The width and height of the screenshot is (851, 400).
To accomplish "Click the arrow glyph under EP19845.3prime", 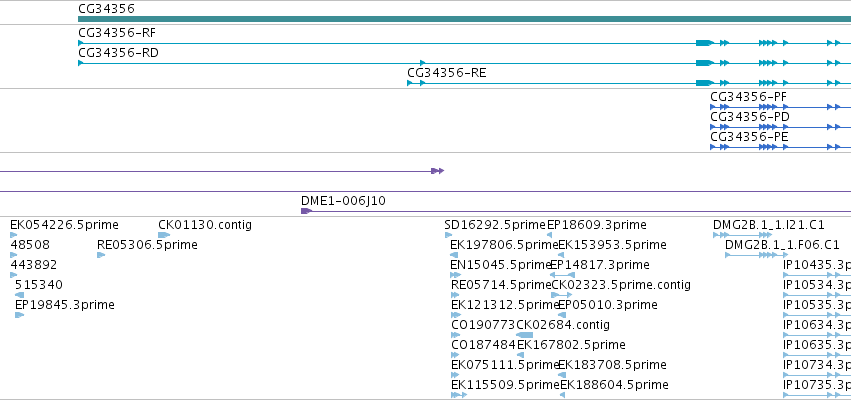I will (x=20, y=315).
